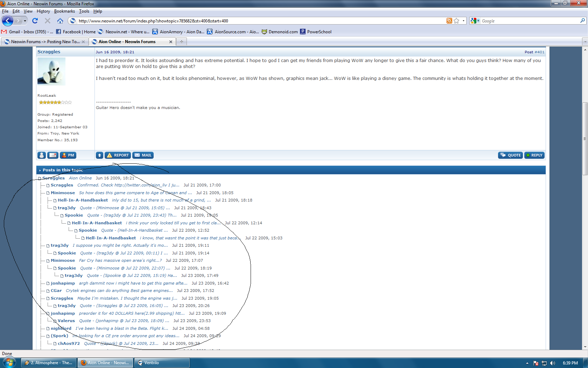The image size is (588, 368).
Task: Open the Gmail Inbox bookmark
Action: 27,32
